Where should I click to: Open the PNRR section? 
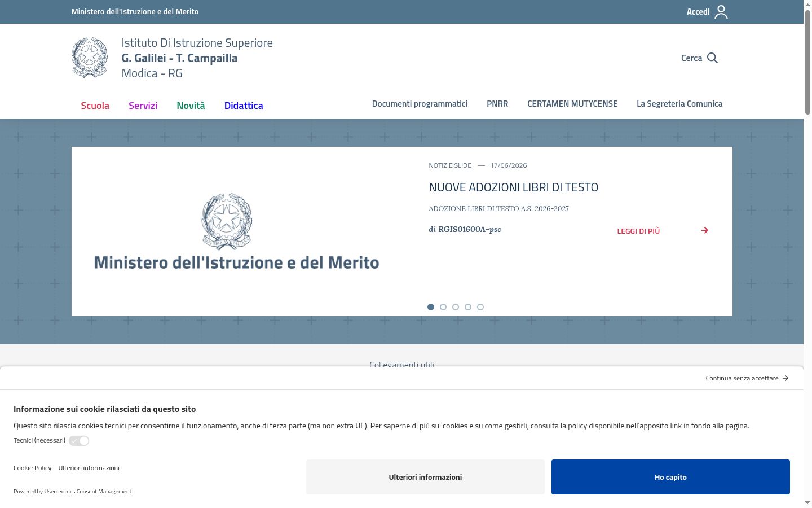[497, 104]
